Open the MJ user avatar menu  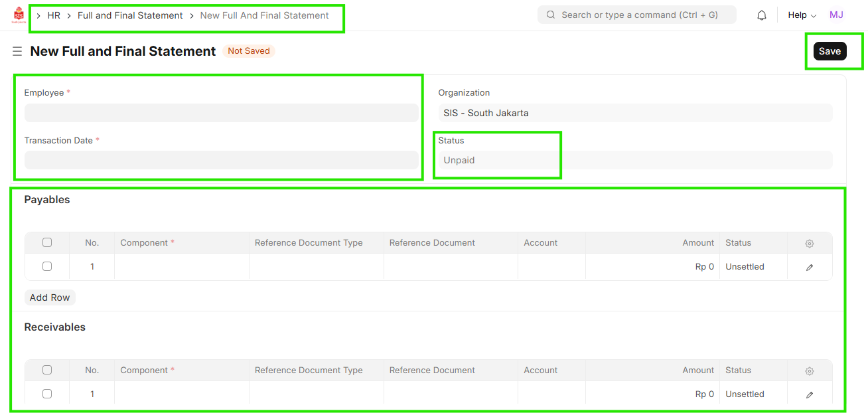(836, 15)
